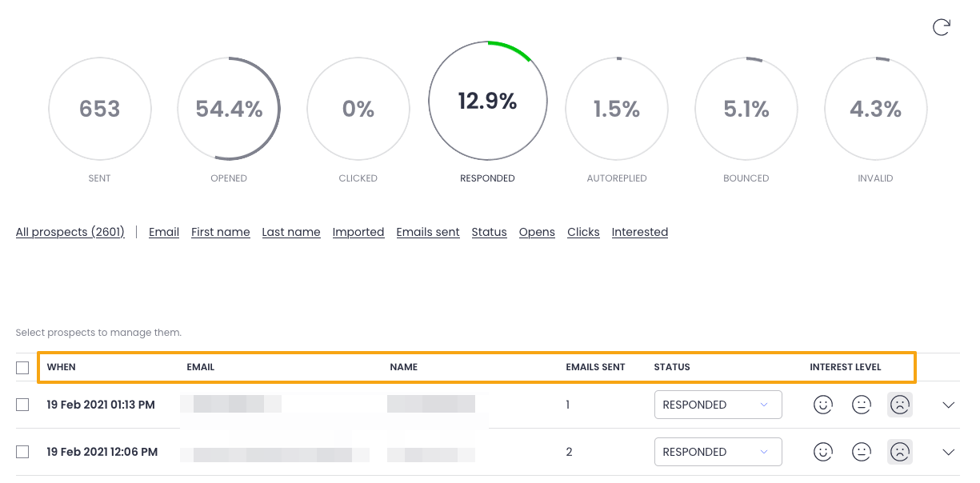
Task: Click the Emails sent filter link
Action: tap(427, 232)
